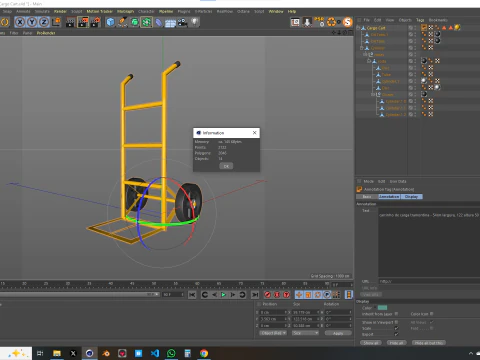Toggle the Scale checkbox in Display

click(x=396, y=328)
